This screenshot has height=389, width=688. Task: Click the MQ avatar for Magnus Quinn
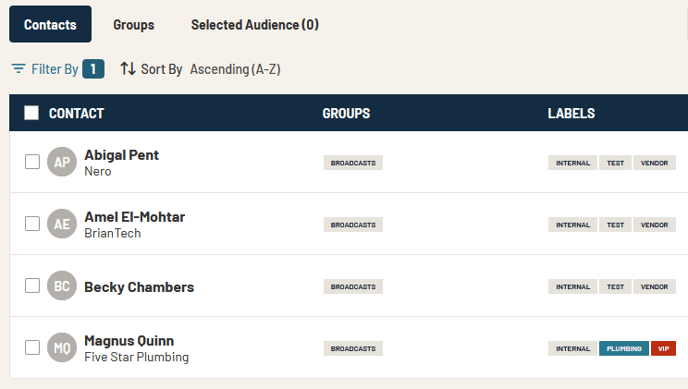coord(62,347)
